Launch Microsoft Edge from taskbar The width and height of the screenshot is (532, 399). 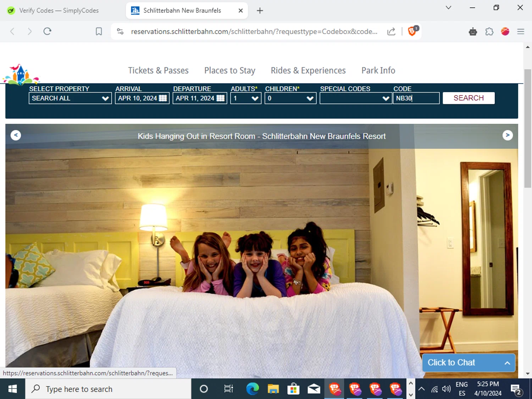click(253, 389)
